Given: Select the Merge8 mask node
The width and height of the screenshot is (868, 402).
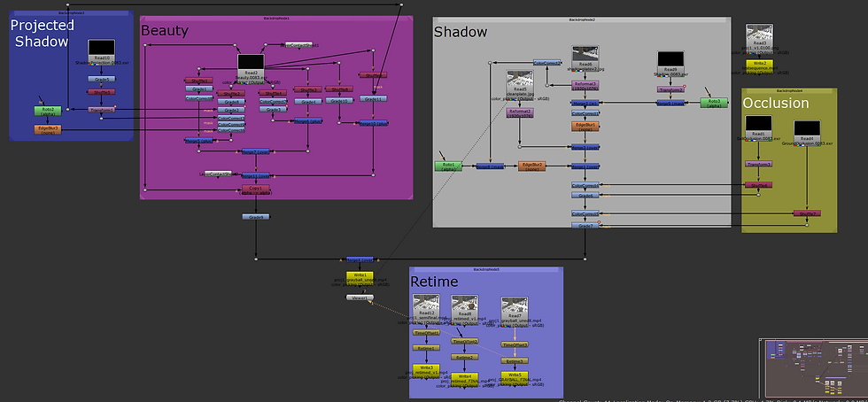Looking at the screenshot, I should point(491,166).
